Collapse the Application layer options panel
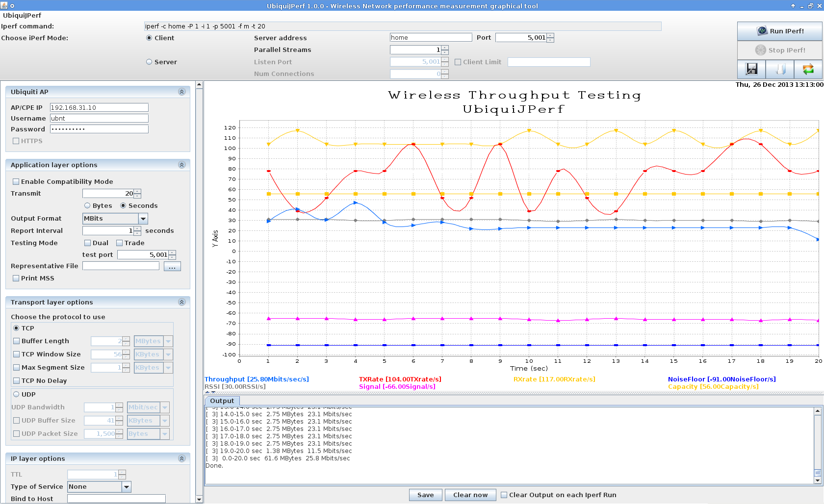The height and width of the screenshot is (504, 824). pyautogui.click(x=181, y=165)
